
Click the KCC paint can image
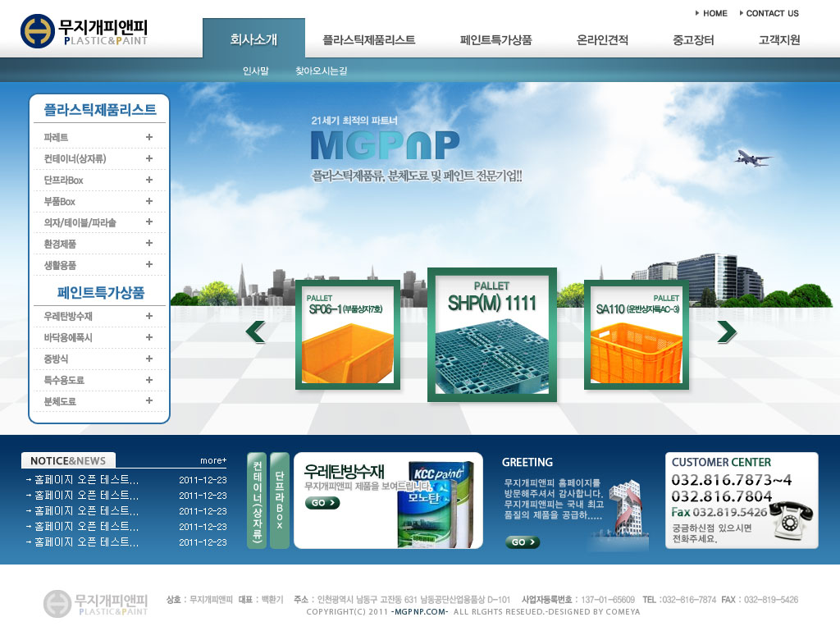pyautogui.click(x=435, y=504)
